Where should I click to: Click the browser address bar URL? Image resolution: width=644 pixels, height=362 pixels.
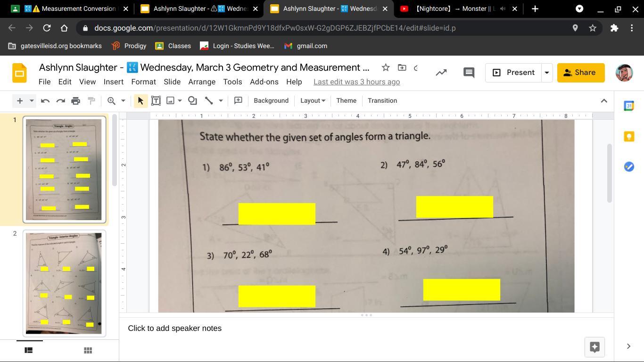[275, 28]
